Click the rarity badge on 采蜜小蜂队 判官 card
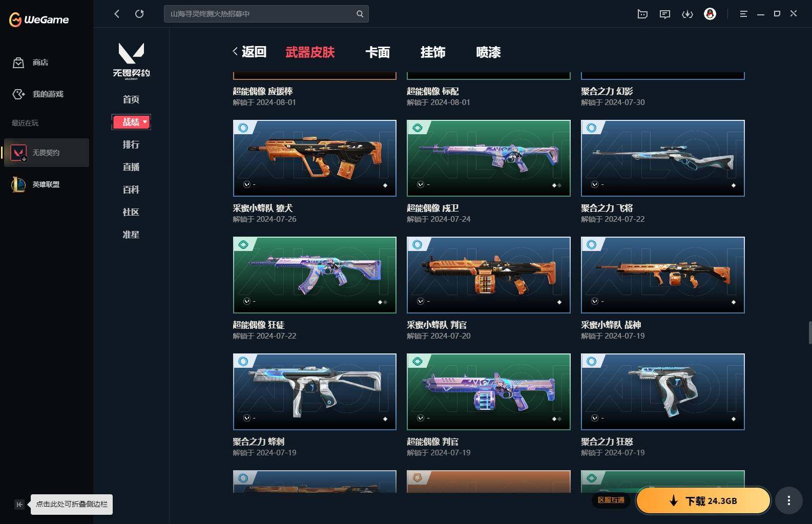The image size is (812, 524). point(418,244)
